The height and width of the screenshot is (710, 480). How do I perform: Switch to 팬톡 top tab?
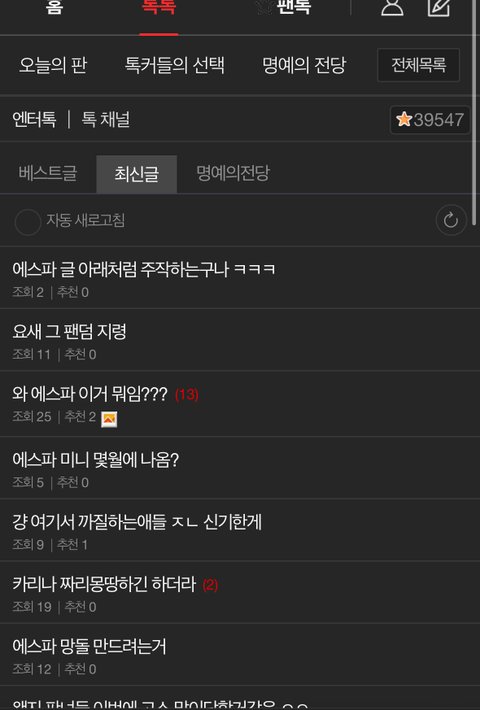coord(293,7)
